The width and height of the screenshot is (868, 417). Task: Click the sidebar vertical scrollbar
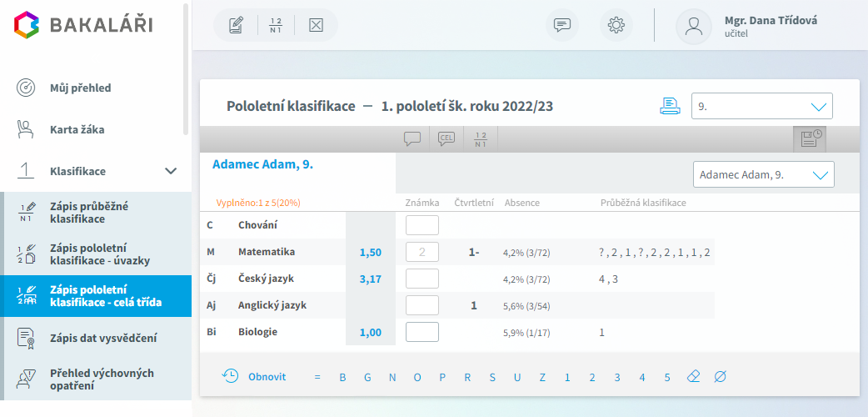[x=186, y=69]
